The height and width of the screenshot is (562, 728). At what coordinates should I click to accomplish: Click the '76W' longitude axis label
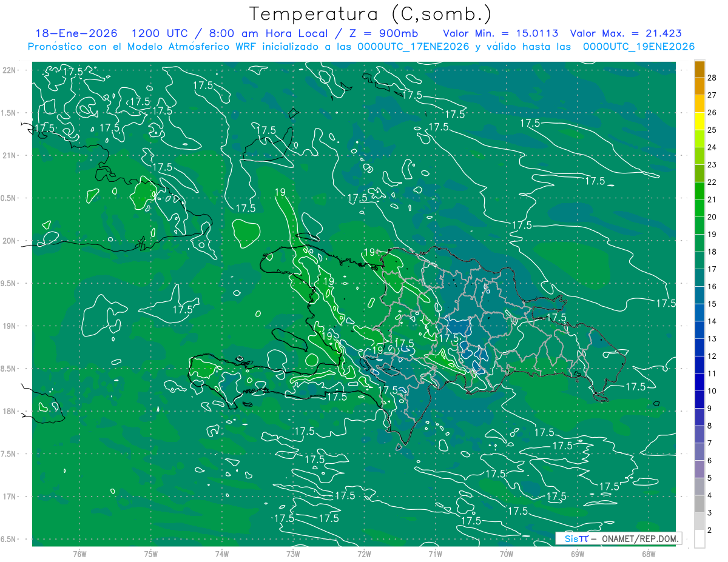[79, 554]
